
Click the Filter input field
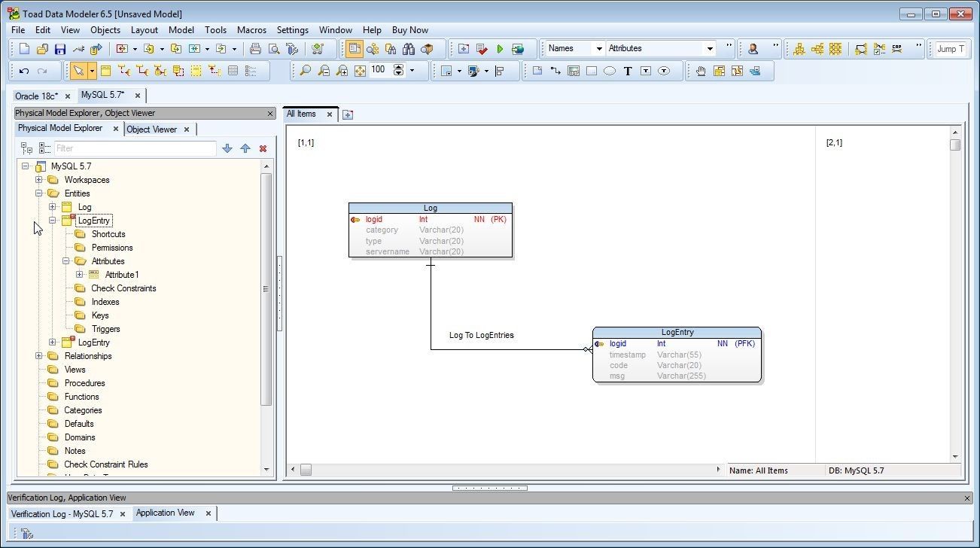(135, 148)
